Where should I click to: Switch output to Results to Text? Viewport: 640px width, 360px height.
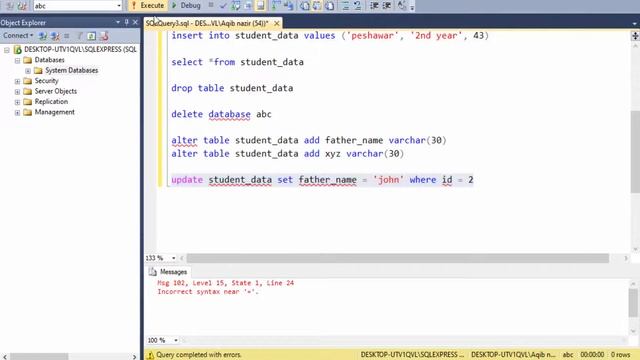(x=305, y=6)
